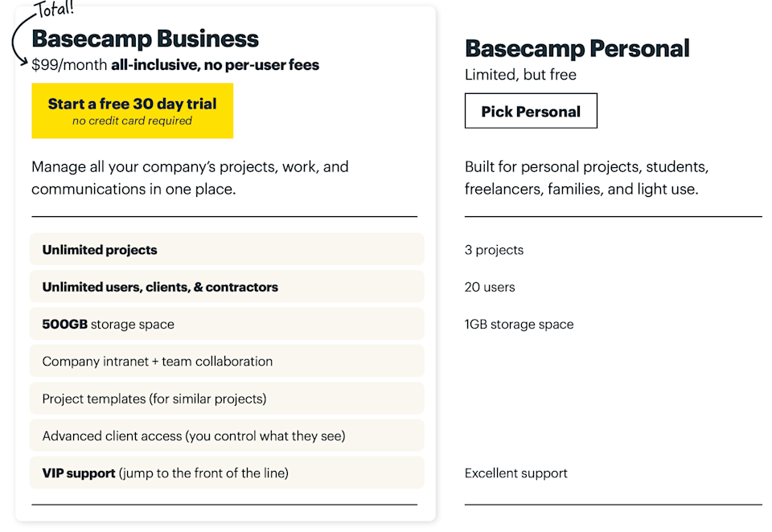
Task: Select the Project templates feature row
Action: (x=226, y=399)
